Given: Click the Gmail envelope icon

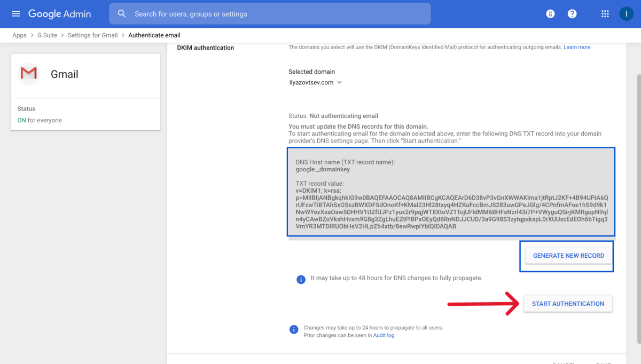Looking at the screenshot, I should point(28,74).
